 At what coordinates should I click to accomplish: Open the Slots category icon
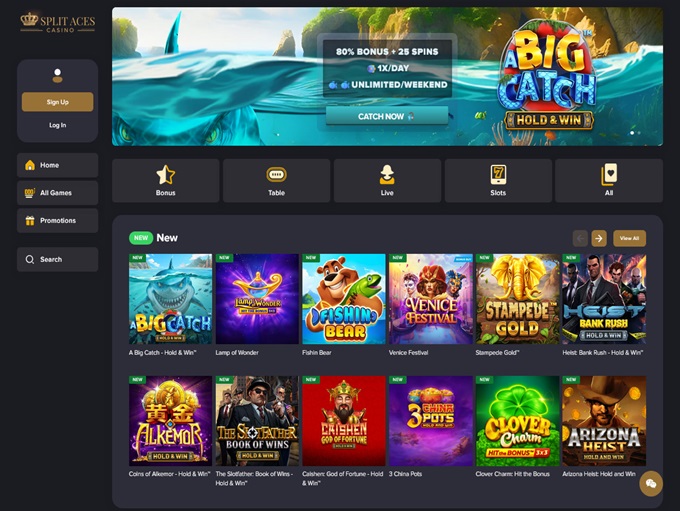click(x=498, y=175)
